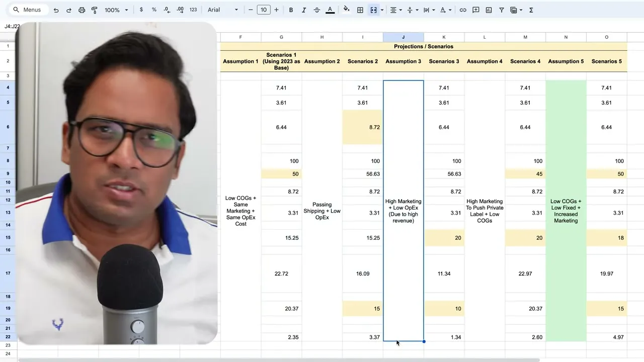Create a filter
Image resolution: width=644 pixels, height=362 pixels.
502,10
